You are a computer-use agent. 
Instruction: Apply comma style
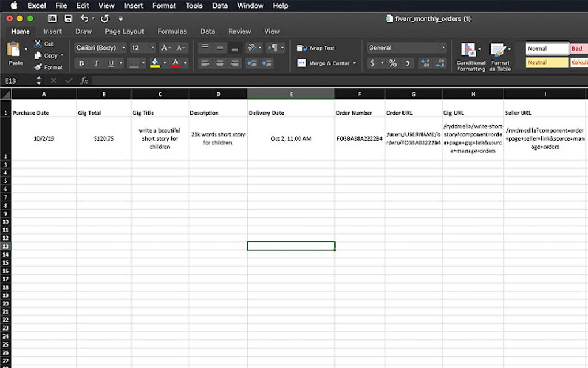coord(407,63)
